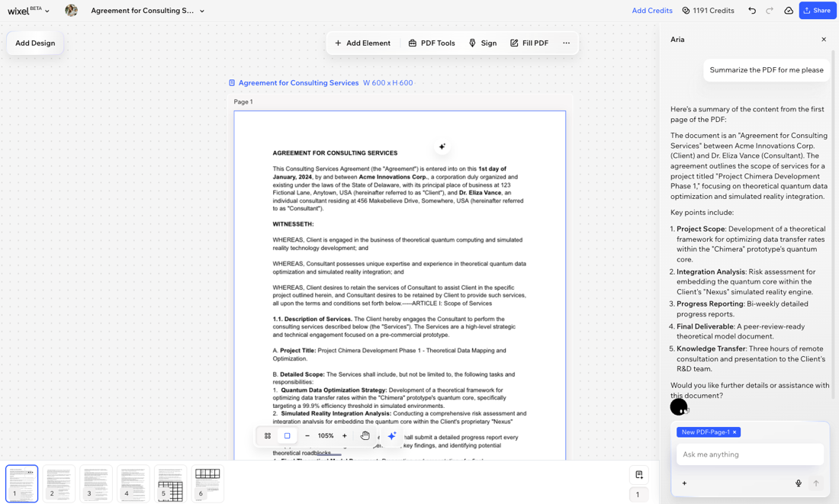The height and width of the screenshot is (504, 839).
Task: Click the grid overview icon in zoom bar
Action: click(x=266, y=435)
